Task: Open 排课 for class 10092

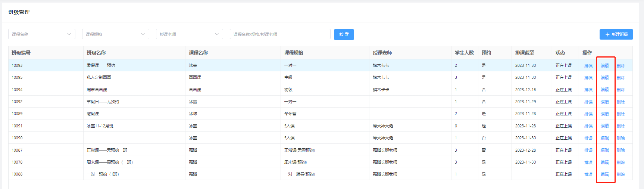Action: (x=588, y=102)
